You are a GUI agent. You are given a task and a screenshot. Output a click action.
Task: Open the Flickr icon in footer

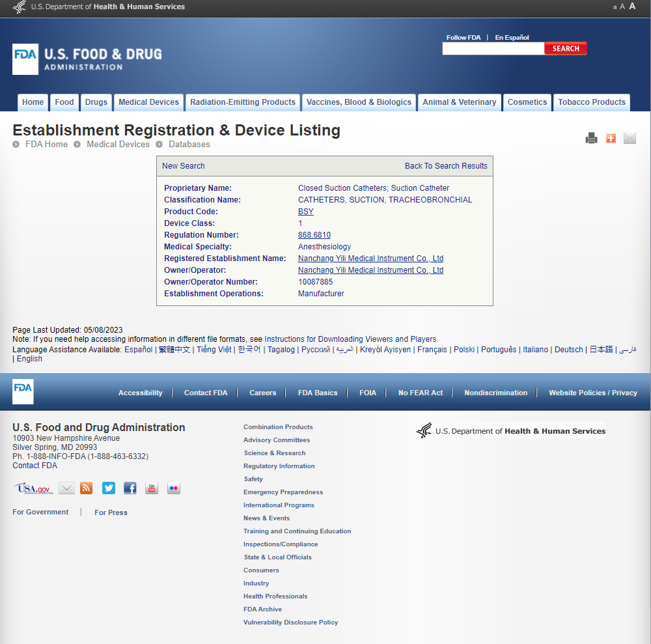tap(173, 488)
